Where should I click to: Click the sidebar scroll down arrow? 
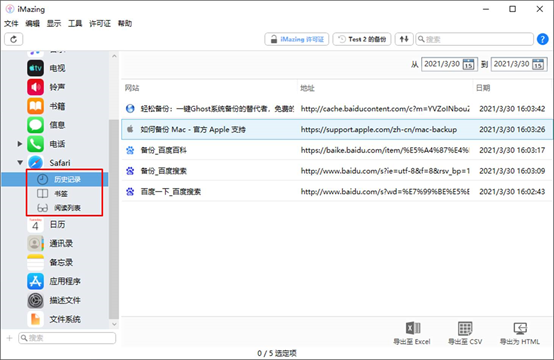[114, 324]
